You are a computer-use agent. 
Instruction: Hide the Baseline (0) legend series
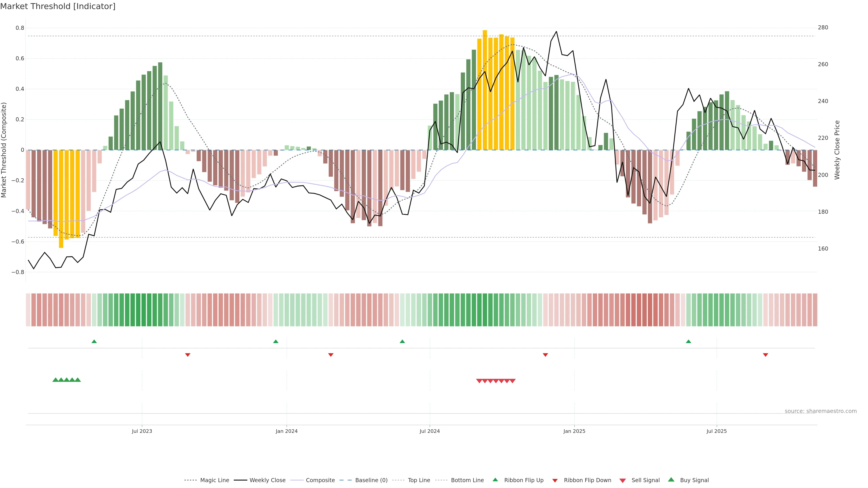(371, 480)
